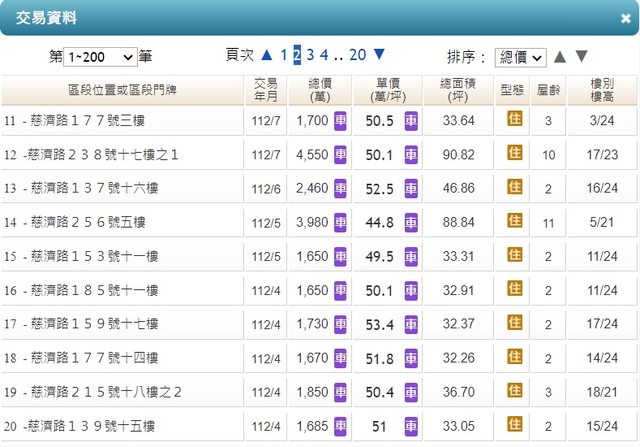This screenshot has height=447, width=640.
Task: Select page 3 in pagination
Action: [311, 55]
